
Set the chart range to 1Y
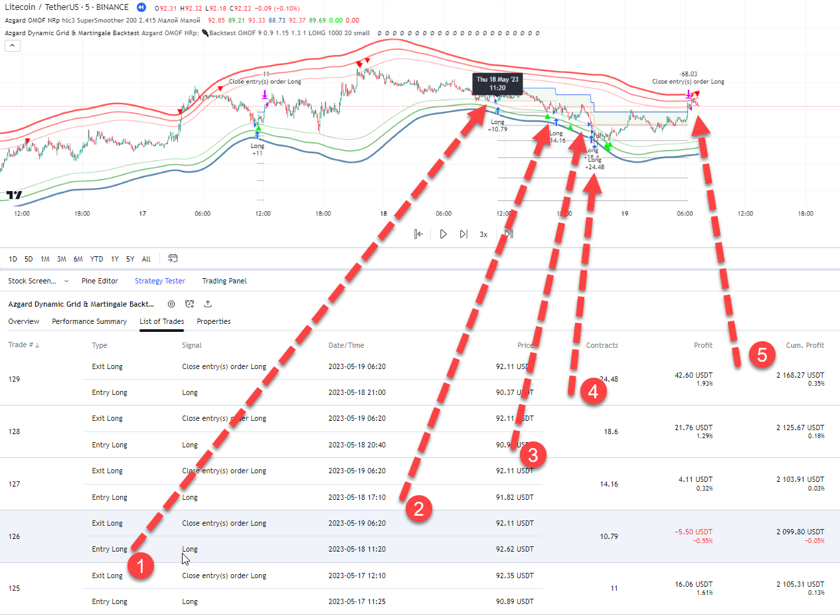(115, 259)
